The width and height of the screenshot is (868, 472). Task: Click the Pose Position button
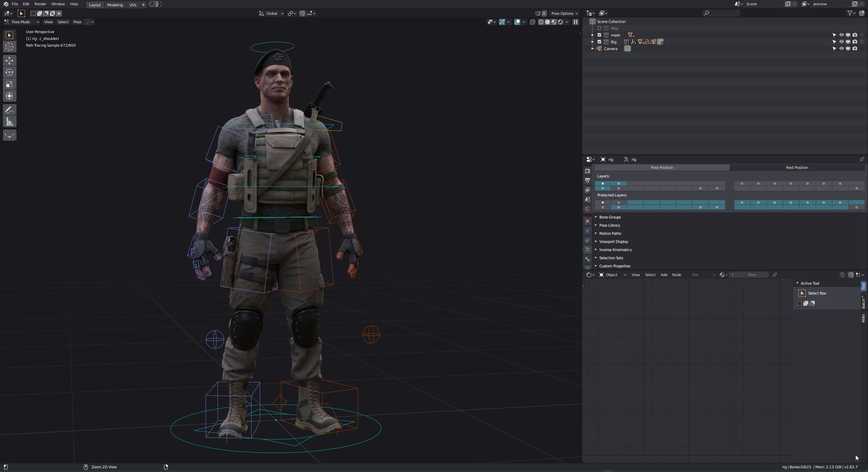(x=662, y=167)
